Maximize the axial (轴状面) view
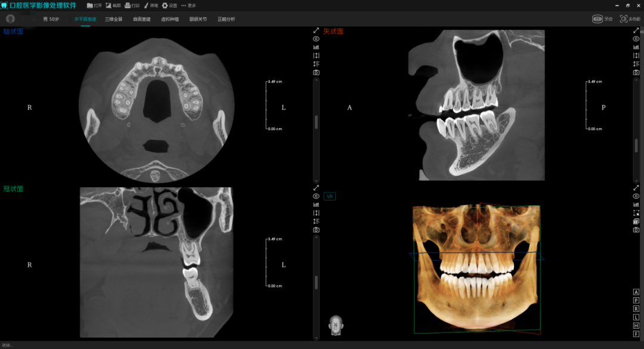644x349 pixels. (316, 30)
